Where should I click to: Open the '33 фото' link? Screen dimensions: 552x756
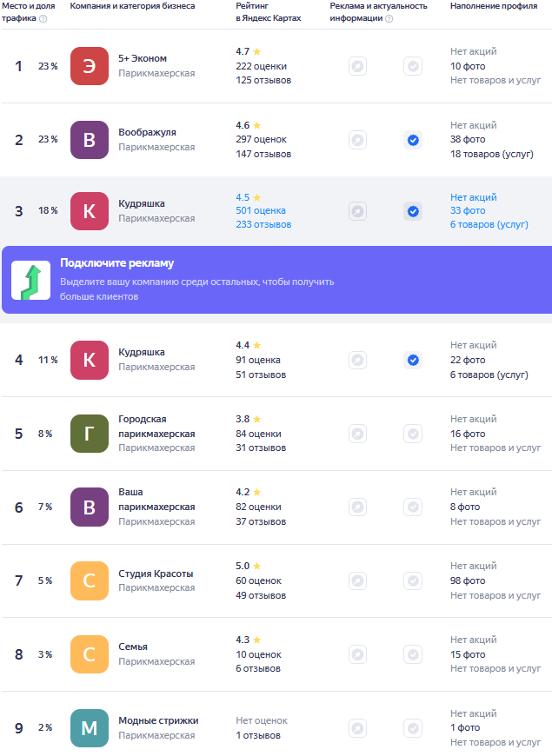point(468,210)
